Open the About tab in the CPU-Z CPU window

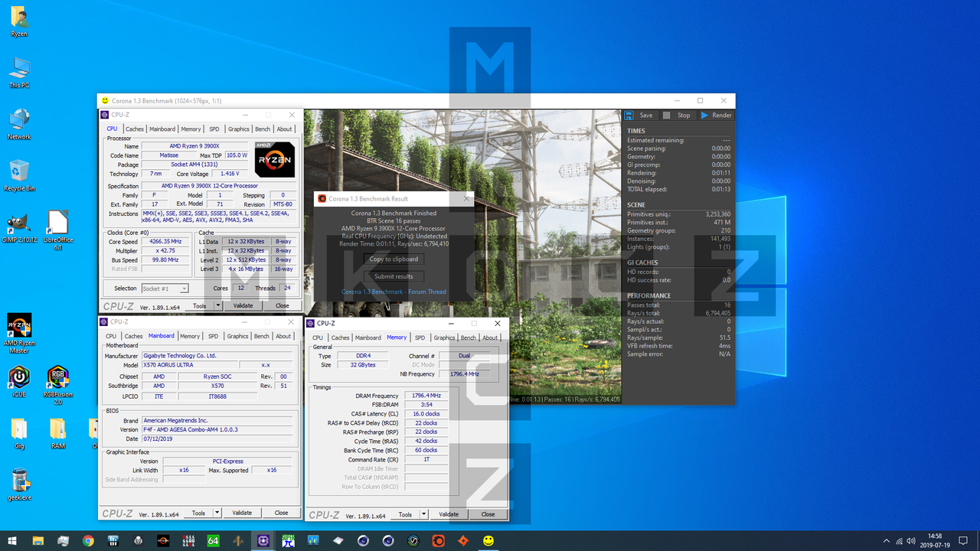pos(284,129)
